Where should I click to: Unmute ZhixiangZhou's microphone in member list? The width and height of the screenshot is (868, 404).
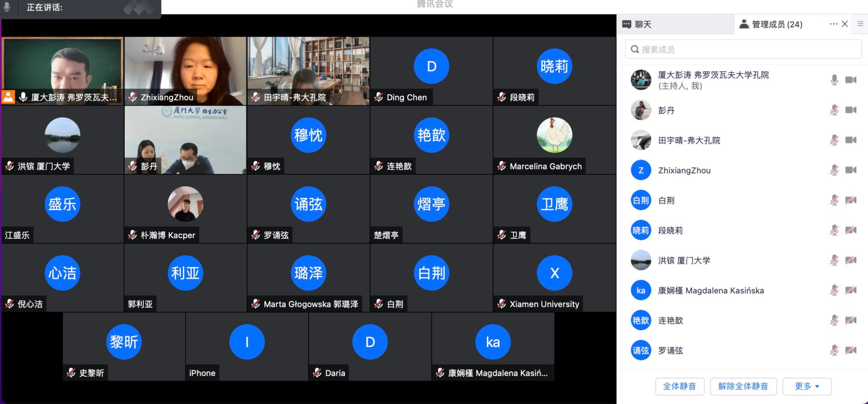coord(834,170)
